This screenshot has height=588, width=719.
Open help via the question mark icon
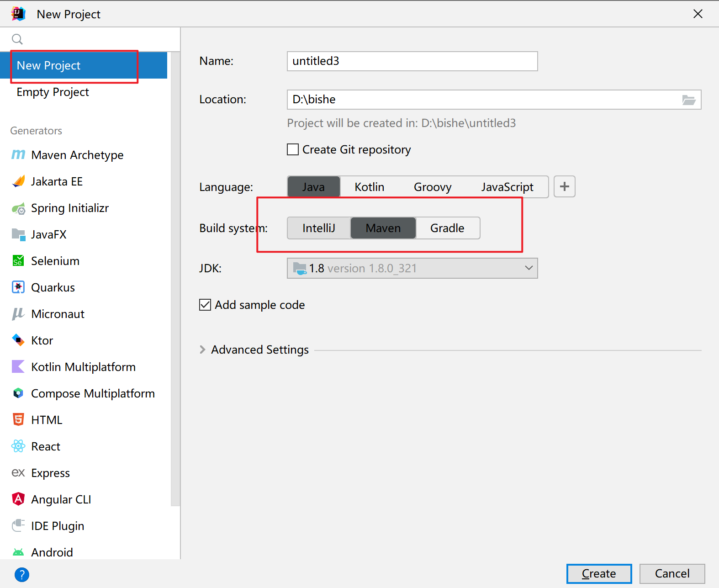pyautogui.click(x=22, y=574)
